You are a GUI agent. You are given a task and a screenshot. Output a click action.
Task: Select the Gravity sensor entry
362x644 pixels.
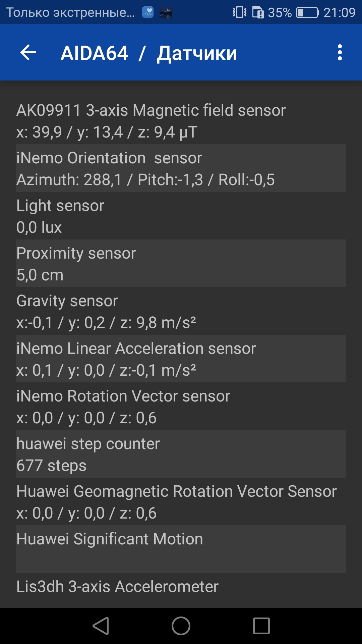pyautogui.click(x=181, y=311)
